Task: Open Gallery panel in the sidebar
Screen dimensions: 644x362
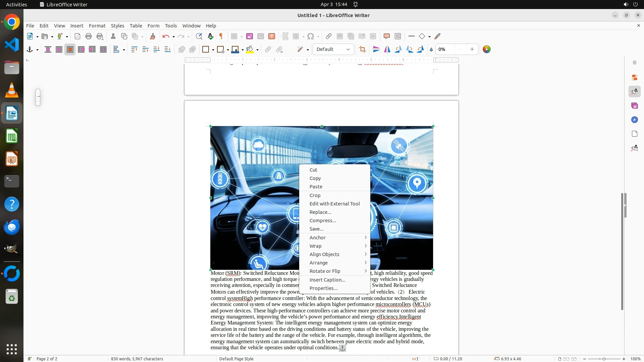Action: [x=634, y=106]
